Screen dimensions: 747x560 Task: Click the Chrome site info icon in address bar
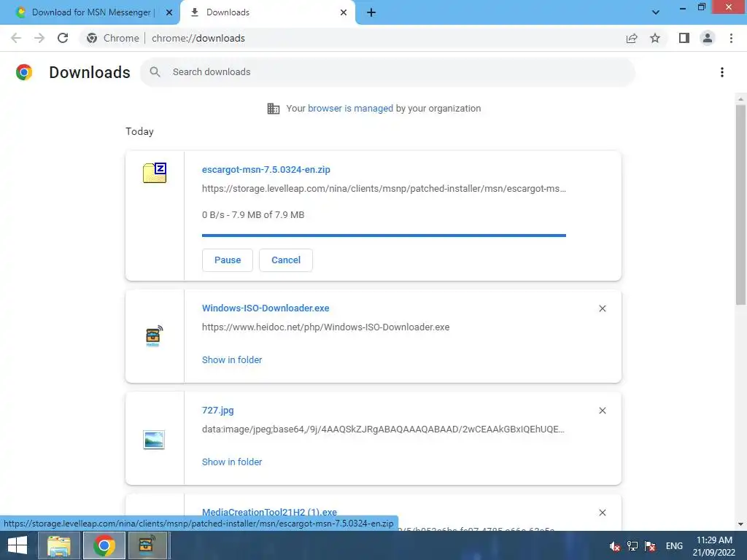coord(92,38)
